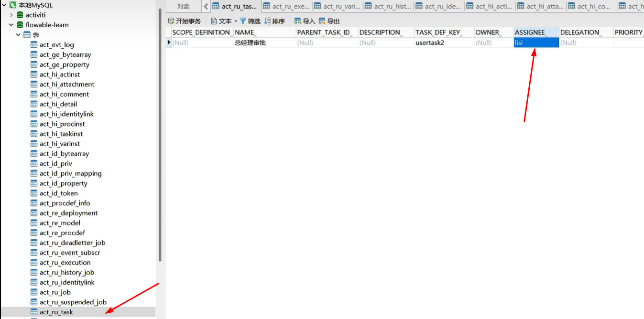Collapse the 表 tables folder
The width and height of the screenshot is (644, 319).
(x=18, y=35)
